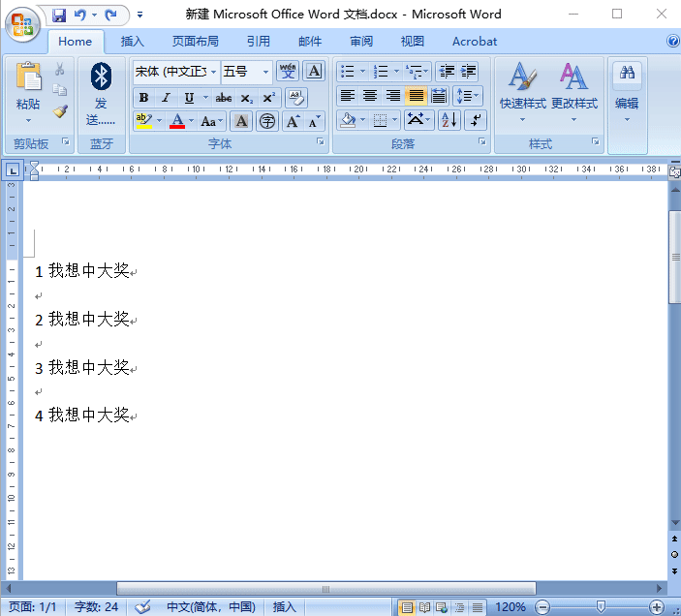Redo the last action

tap(111, 15)
